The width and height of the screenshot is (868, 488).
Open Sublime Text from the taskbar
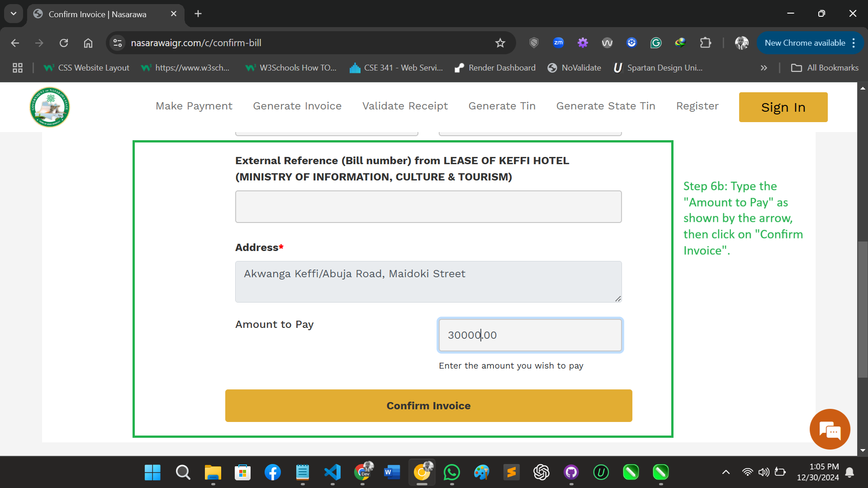pos(512,473)
